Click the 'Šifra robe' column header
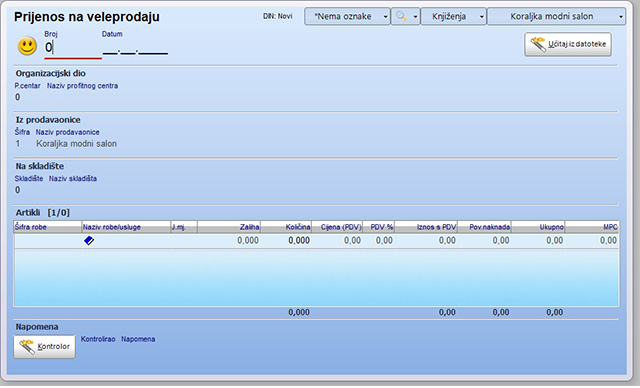This screenshot has height=388, width=640. 48,227
